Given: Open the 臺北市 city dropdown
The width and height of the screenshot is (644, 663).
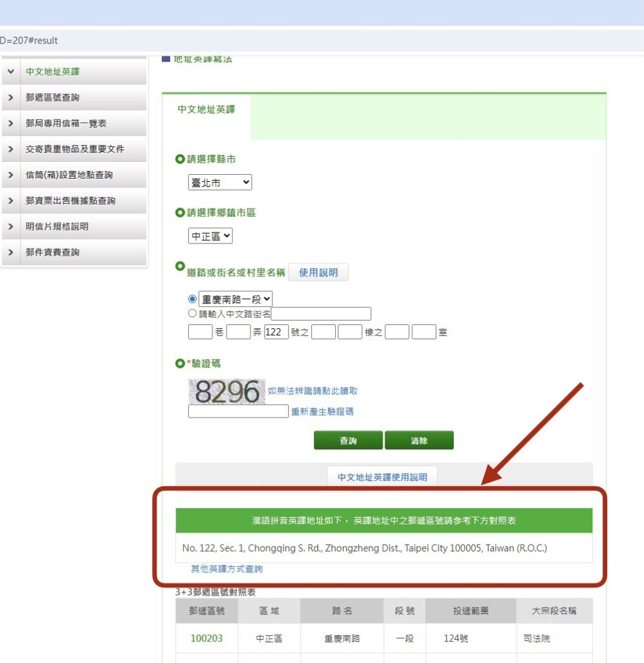Looking at the screenshot, I should click(219, 183).
